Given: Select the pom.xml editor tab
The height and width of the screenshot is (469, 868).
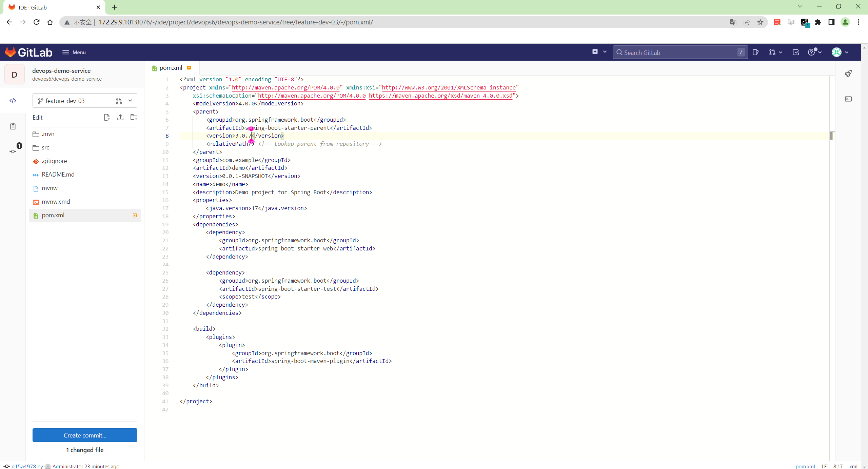Looking at the screenshot, I should (171, 68).
